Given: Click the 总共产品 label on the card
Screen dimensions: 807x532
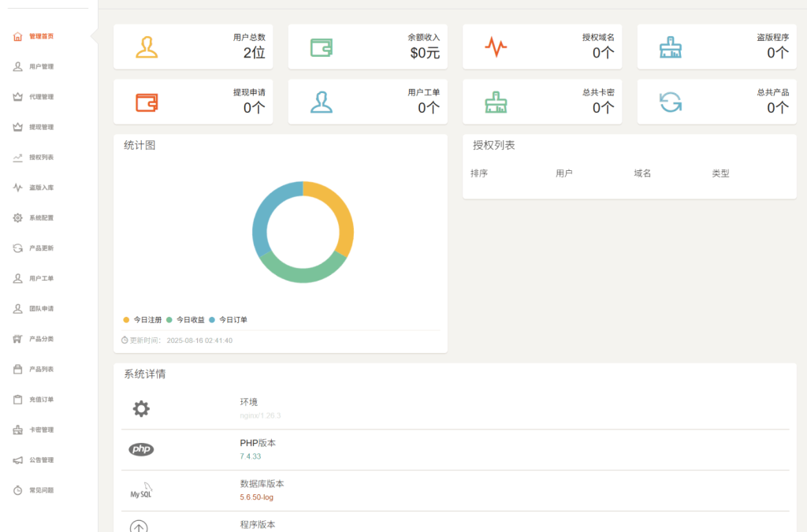Looking at the screenshot, I should (x=773, y=93).
